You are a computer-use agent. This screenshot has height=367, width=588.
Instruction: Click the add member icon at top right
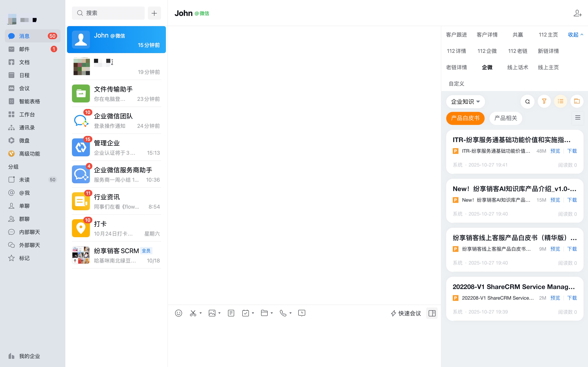click(x=577, y=13)
